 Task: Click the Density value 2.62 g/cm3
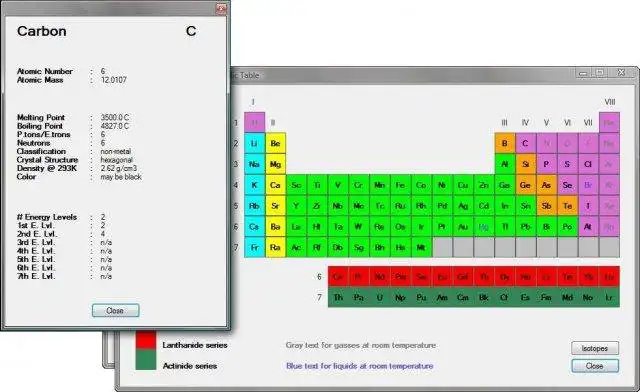pos(119,168)
